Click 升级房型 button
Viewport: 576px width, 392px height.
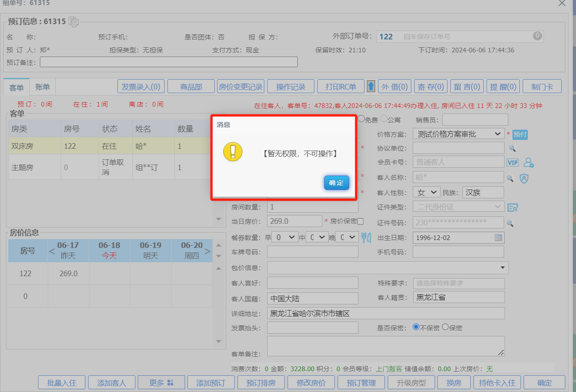point(411,383)
